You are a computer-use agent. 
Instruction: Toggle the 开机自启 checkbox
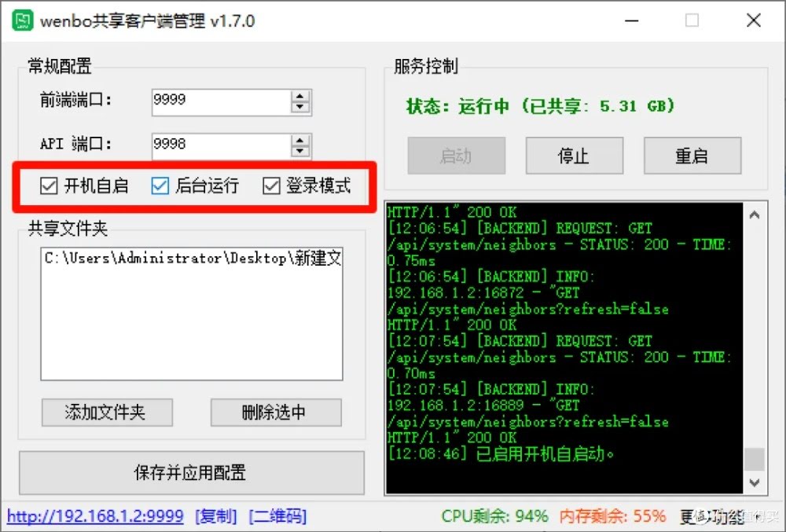point(49,186)
